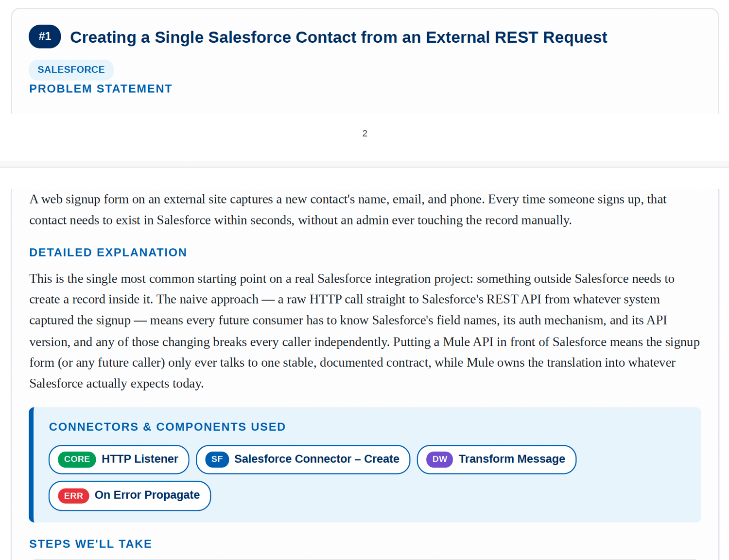Click the blue SF badge
Viewport: 729px width, 560px height.
[x=217, y=459]
